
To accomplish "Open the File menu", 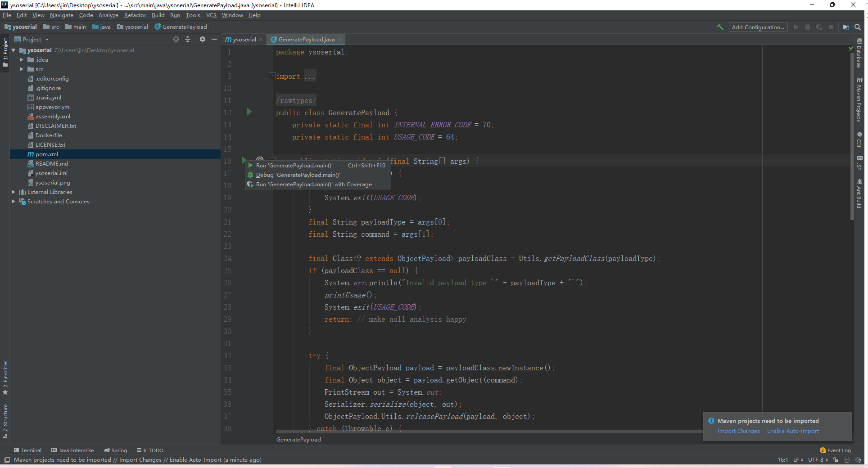I will 7,15.
